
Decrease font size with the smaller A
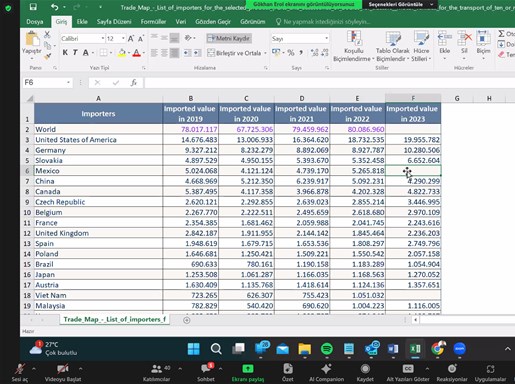(141, 39)
